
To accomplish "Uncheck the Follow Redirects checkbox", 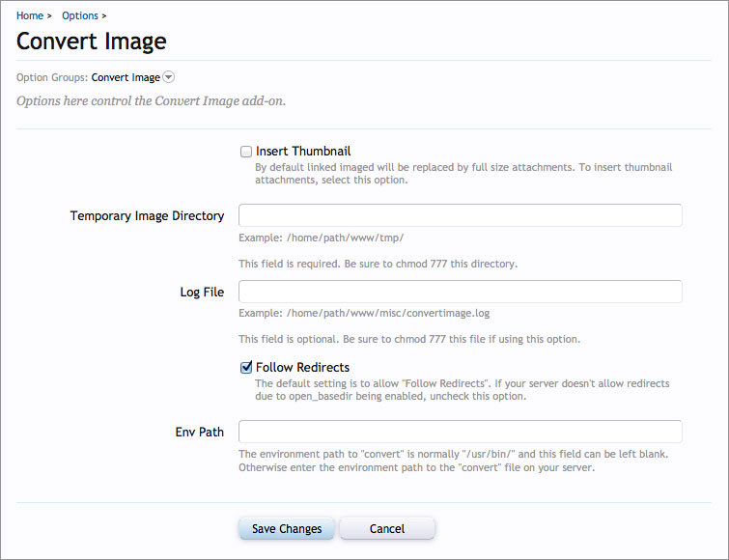I will (246, 368).
